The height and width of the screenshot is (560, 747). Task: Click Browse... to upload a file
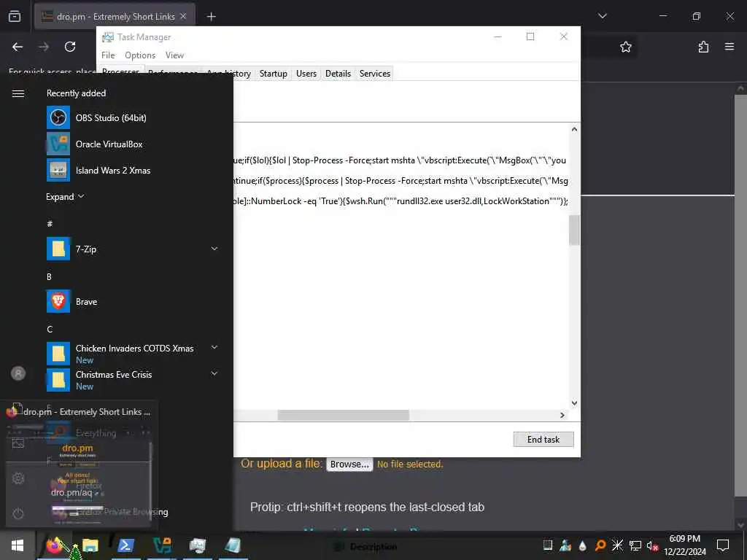(349, 464)
